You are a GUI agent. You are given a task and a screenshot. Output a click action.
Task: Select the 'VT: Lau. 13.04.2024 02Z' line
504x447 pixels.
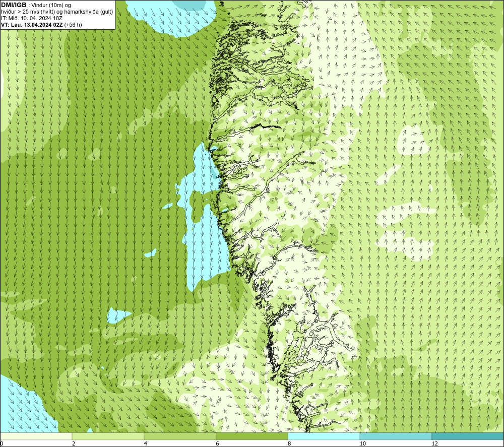41,25
